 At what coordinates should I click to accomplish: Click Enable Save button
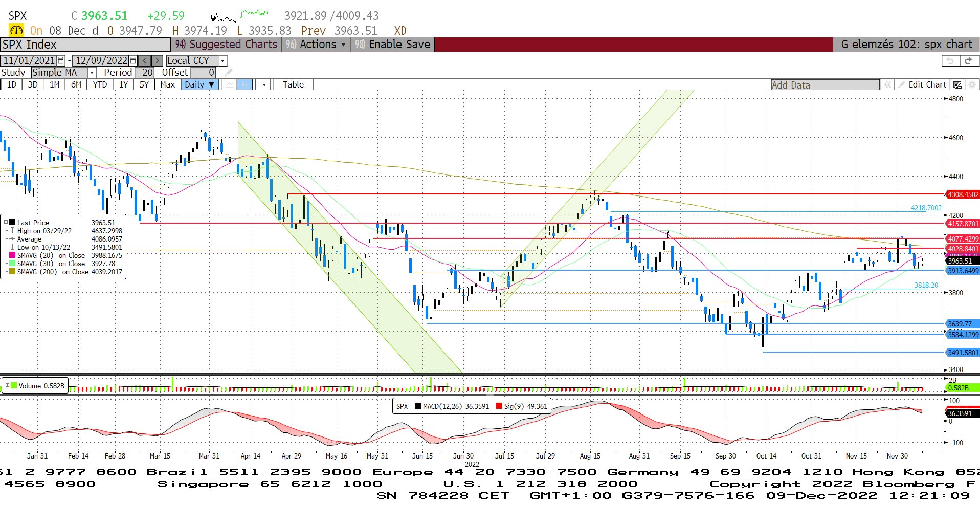coord(392,45)
